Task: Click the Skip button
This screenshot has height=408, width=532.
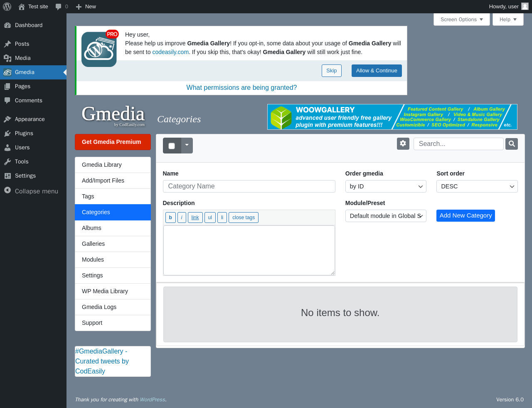Action: pos(332,71)
